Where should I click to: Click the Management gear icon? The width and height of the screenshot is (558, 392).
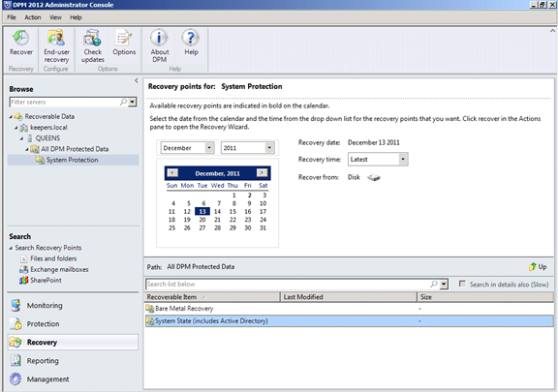pos(15,378)
